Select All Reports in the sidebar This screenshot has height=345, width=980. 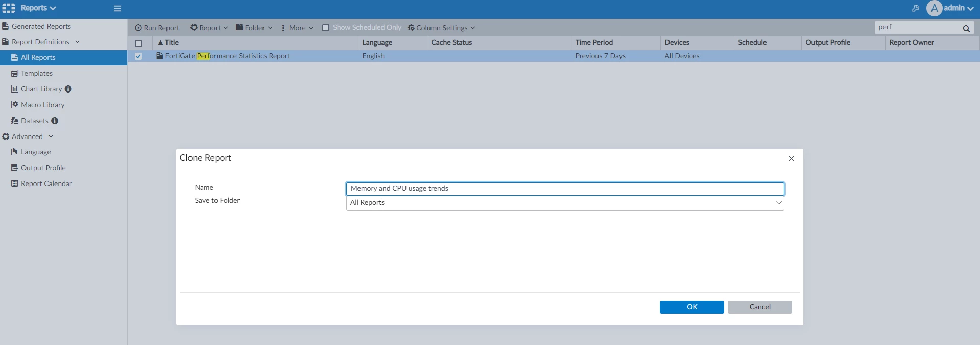point(63,57)
